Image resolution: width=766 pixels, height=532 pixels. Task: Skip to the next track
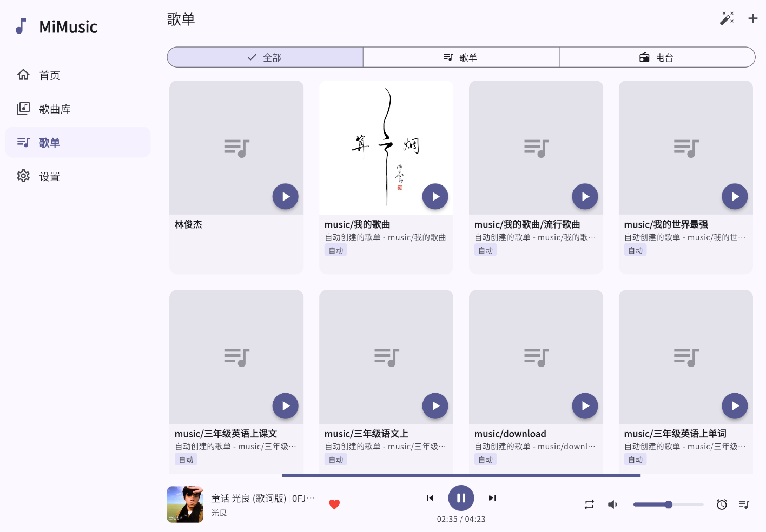pyautogui.click(x=492, y=498)
